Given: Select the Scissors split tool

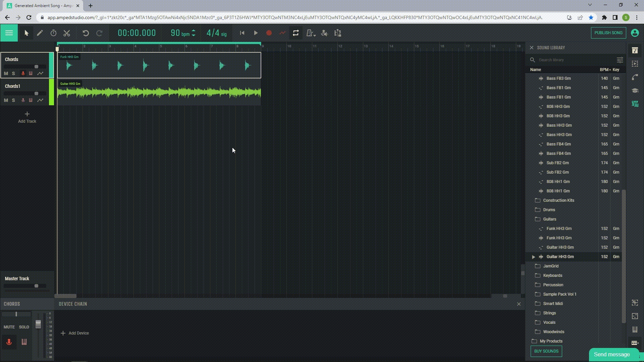Looking at the screenshot, I should [67, 33].
